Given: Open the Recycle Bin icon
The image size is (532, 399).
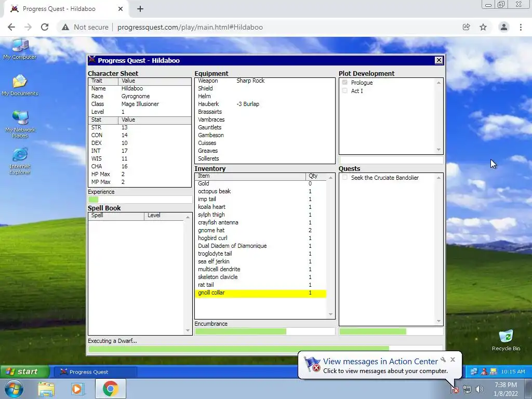Looking at the screenshot, I should coord(506,340).
